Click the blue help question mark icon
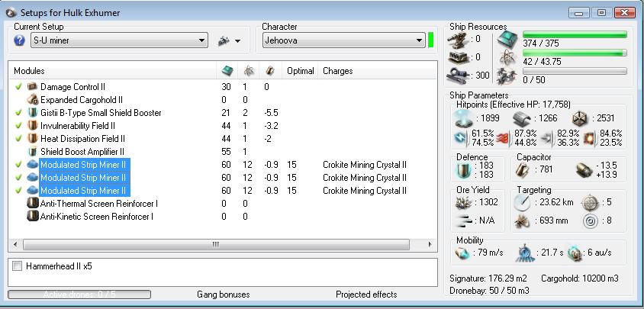 point(19,40)
